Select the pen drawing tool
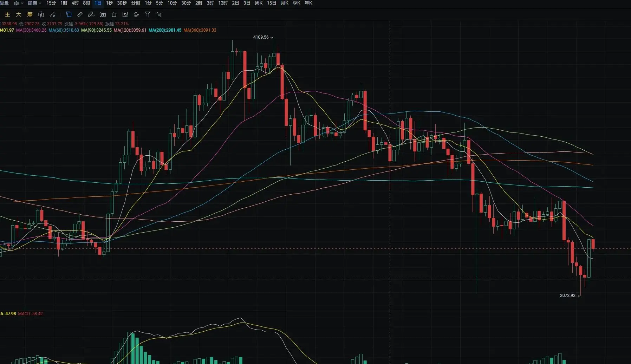 click(x=91, y=15)
